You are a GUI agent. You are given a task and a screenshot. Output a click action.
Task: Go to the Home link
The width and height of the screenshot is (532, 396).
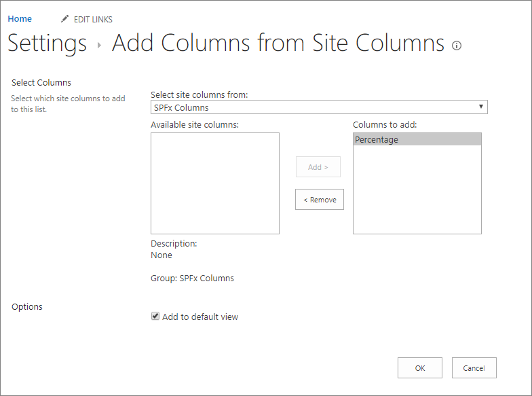20,19
